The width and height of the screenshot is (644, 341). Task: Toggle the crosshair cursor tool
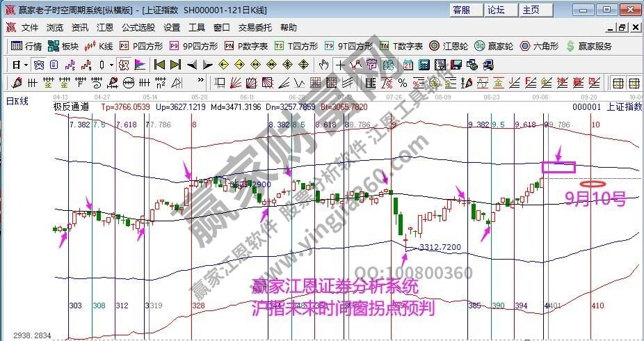click(340, 65)
